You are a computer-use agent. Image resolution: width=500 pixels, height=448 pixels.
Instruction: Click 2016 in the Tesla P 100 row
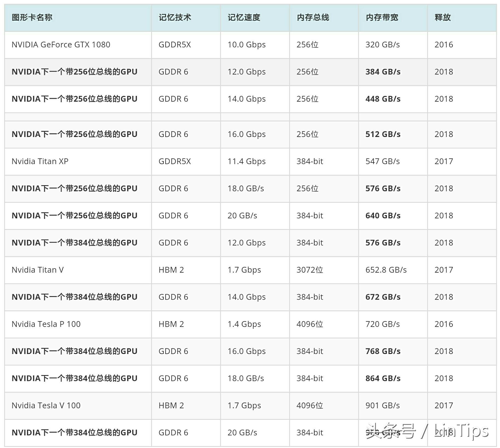[x=444, y=324]
